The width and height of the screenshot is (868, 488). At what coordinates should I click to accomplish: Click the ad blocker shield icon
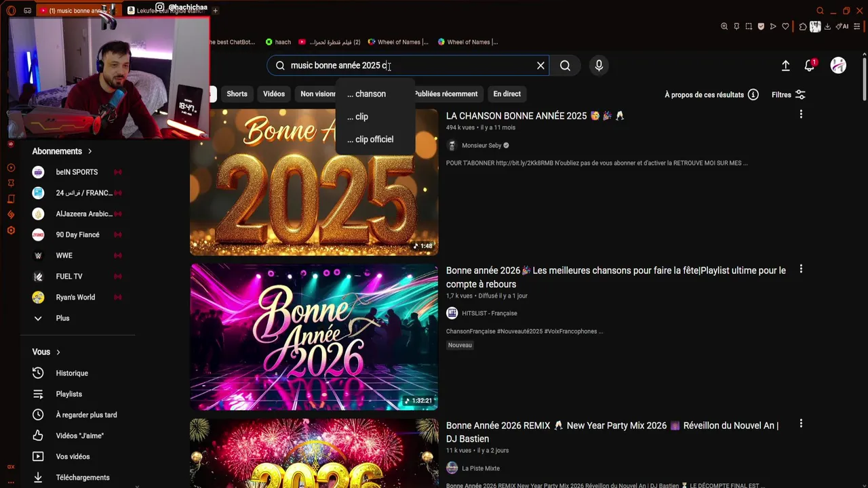tap(761, 26)
